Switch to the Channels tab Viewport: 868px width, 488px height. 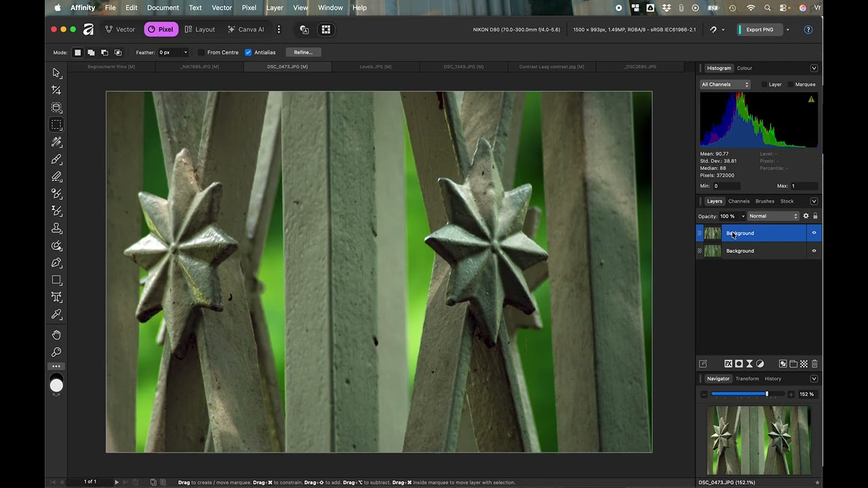(x=738, y=201)
